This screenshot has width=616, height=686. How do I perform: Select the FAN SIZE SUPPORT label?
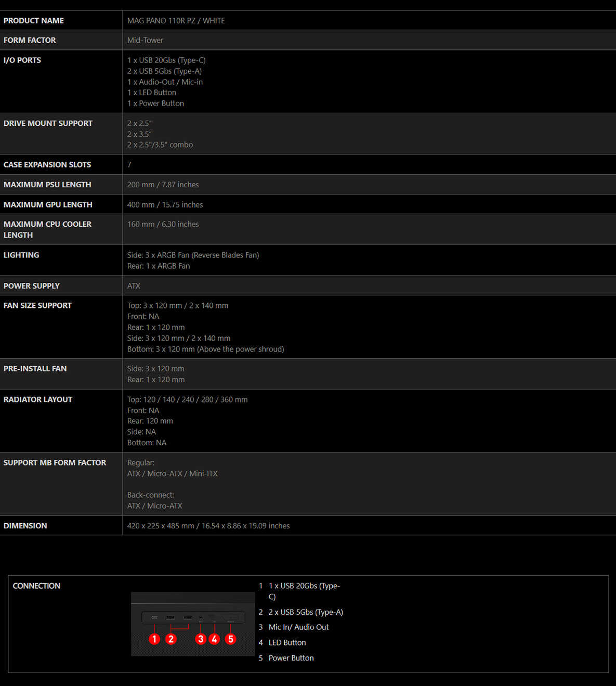click(x=37, y=305)
